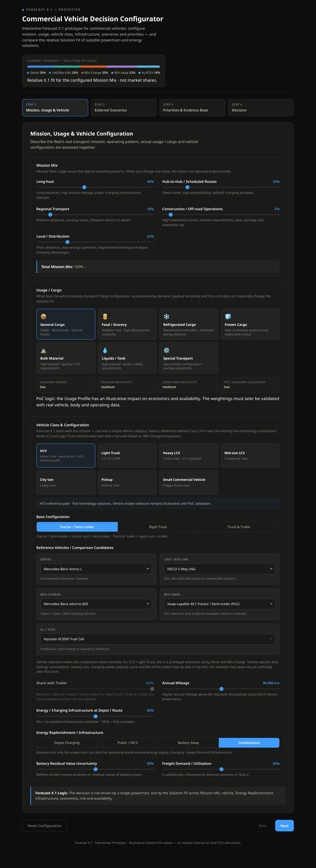Viewport: 316px width, 868px height.
Task: Select the Rigid Truck base configuration
Action: point(158,527)
